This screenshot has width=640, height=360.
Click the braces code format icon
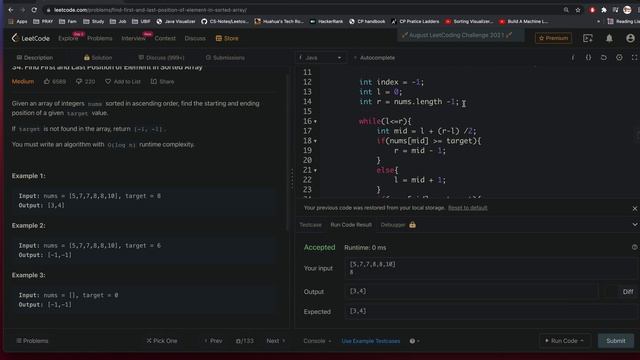(x=588, y=58)
